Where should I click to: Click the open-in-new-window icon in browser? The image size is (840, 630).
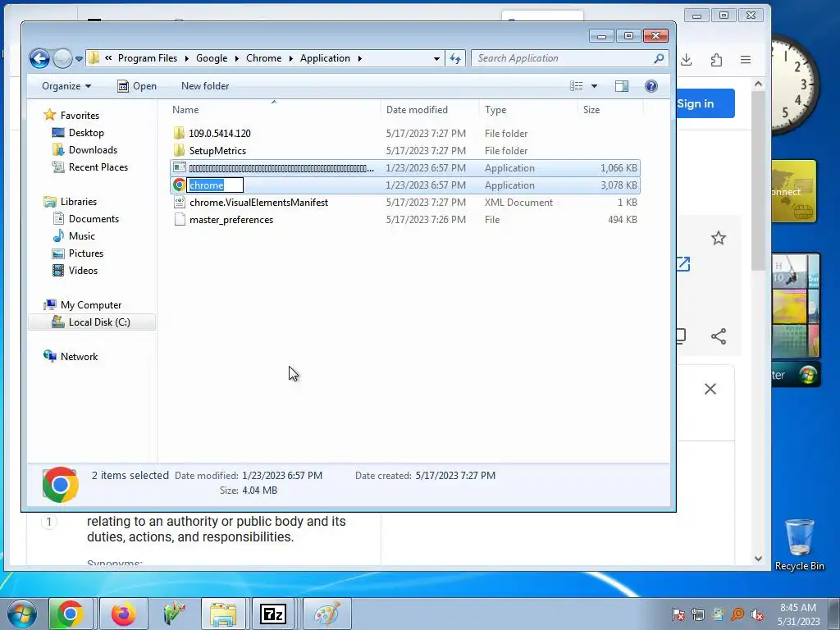(x=683, y=263)
